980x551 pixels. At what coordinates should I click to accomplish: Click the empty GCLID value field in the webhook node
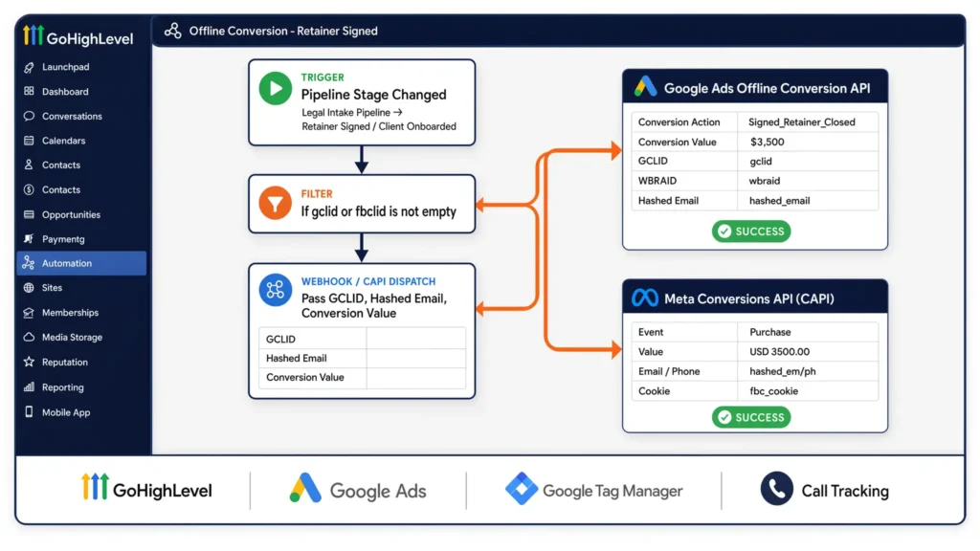pyautogui.click(x=415, y=339)
